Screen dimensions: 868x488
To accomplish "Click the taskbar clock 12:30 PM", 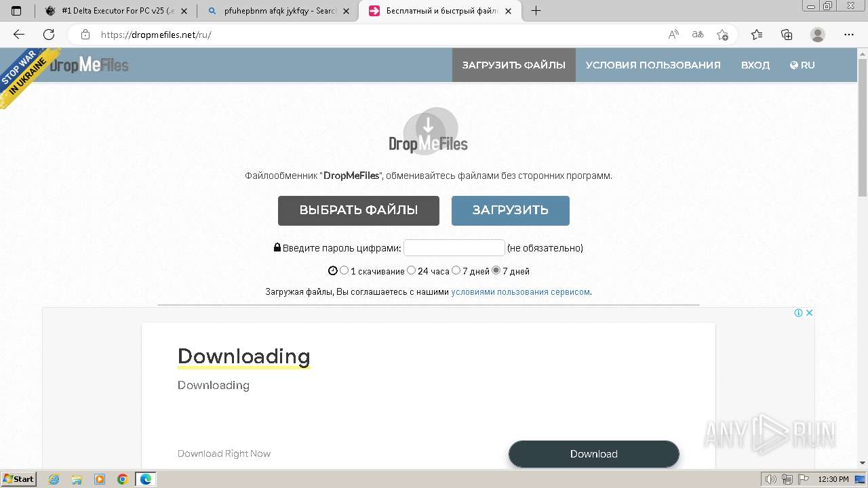I will [833, 479].
